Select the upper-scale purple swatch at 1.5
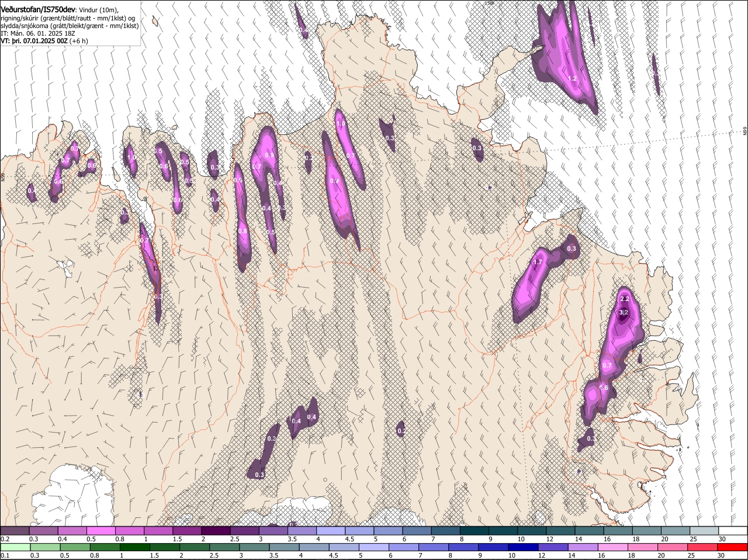The width and height of the screenshot is (748, 560). coord(187,530)
